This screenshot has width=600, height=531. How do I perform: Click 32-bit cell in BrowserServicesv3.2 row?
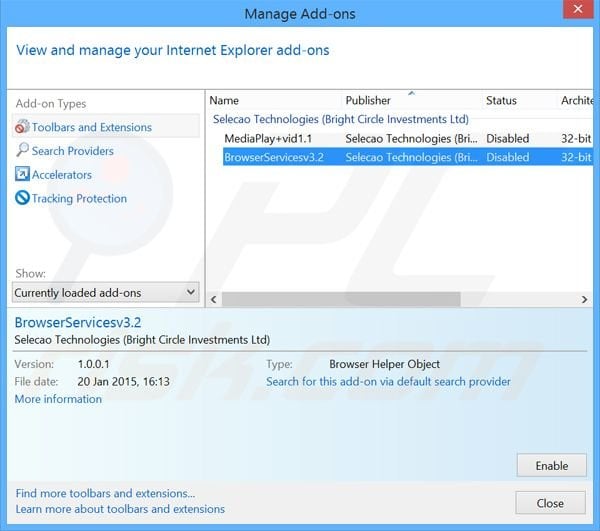(576, 157)
